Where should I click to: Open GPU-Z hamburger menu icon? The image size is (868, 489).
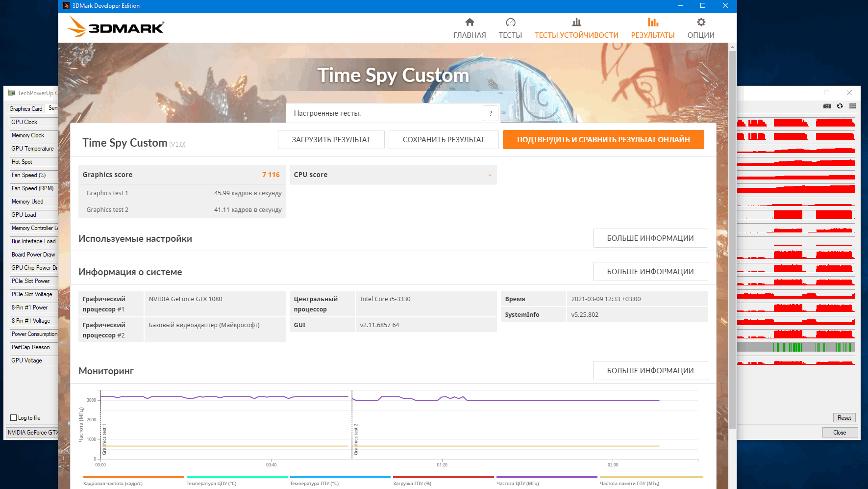coord(853,106)
